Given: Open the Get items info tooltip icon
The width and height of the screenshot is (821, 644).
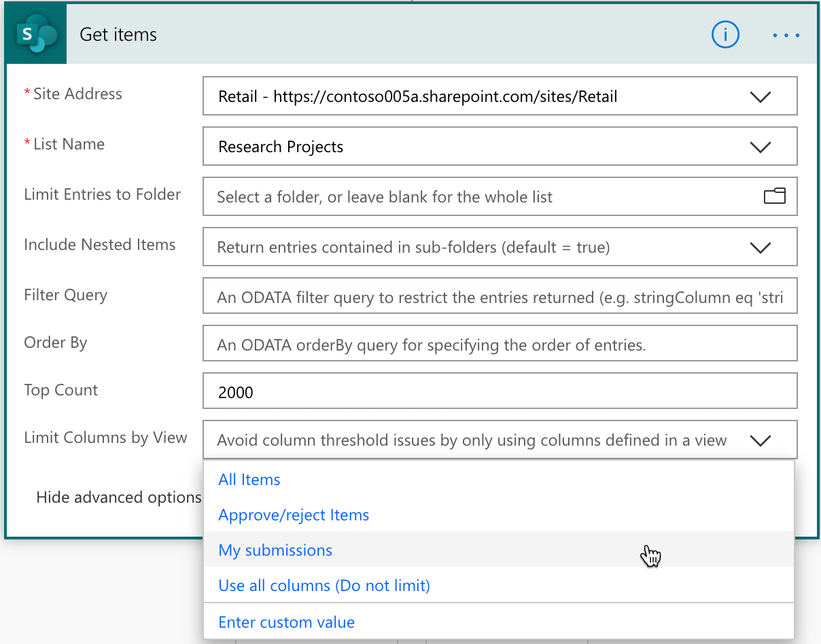Looking at the screenshot, I should click(x=725, y=35).
